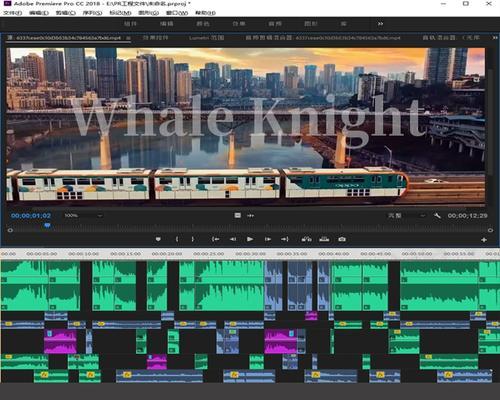The image size is (500, 400).
Task: Step back one frame
Action: click(x=233, y=239)
